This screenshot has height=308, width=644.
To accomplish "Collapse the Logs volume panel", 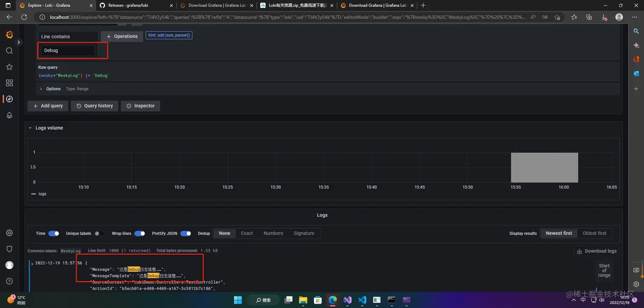I will point(46,128).
